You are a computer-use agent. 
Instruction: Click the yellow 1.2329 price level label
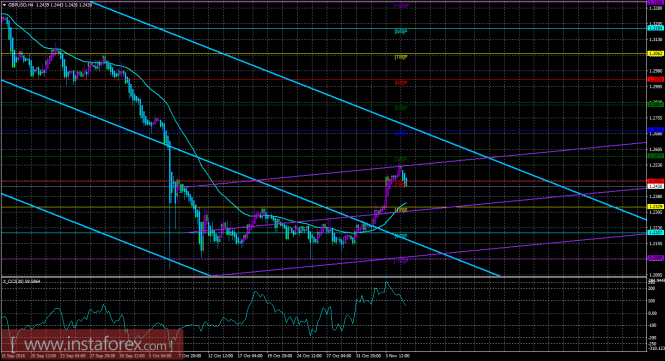656,207
